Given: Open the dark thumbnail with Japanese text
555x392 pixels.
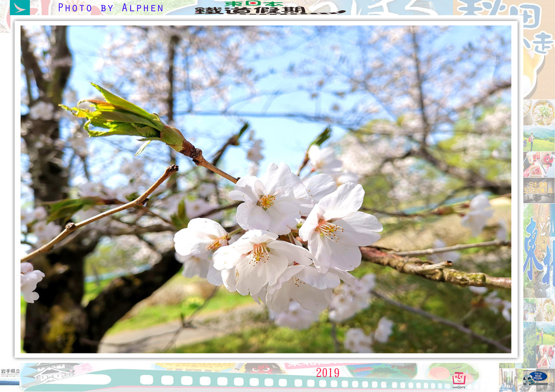Looking at the screenshot, I should [x=539, y=190].
